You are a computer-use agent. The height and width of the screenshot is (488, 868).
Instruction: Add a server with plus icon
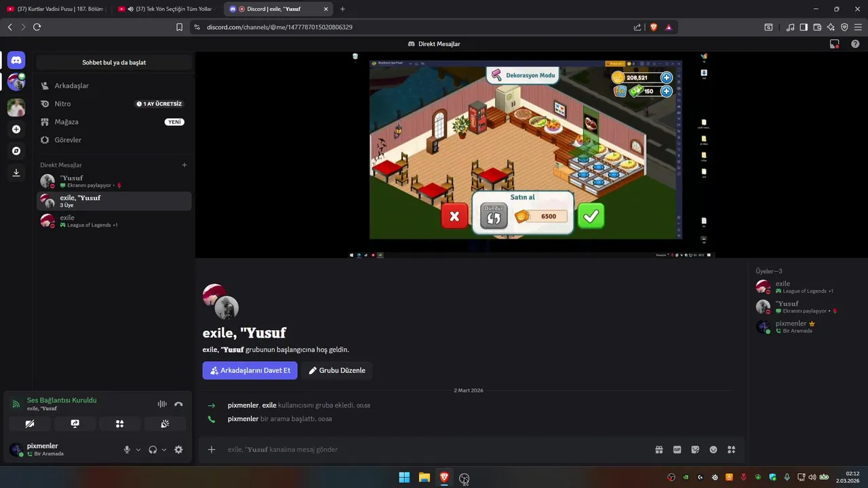point(16,129)
